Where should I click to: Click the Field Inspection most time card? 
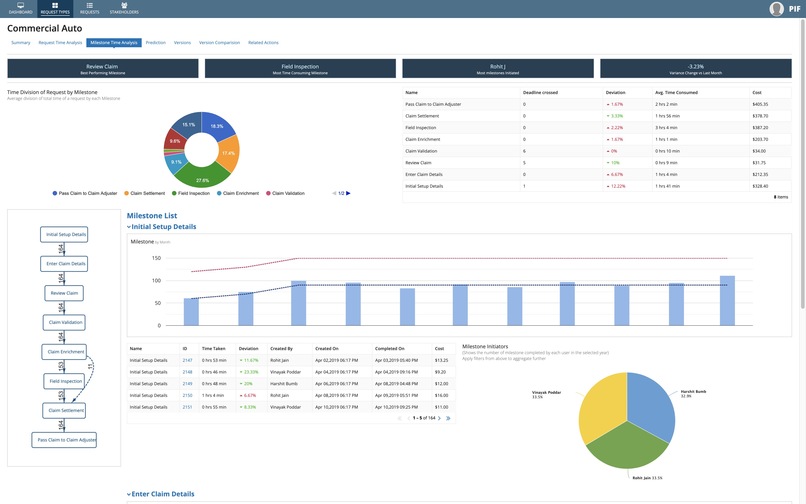pyautogui.click(x=300, y=68)
